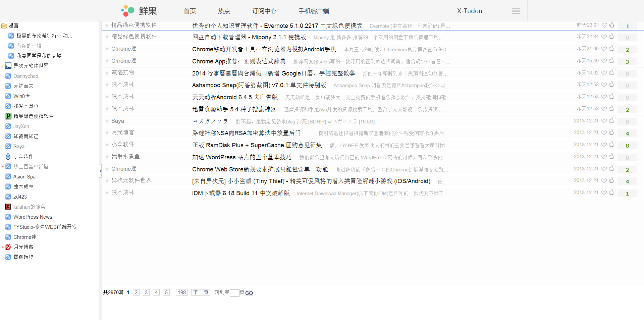The height and width of the screenshot is (320, 644).
Task: Collapse the sidebar using the divider arrow
Action: coord(100,171)
